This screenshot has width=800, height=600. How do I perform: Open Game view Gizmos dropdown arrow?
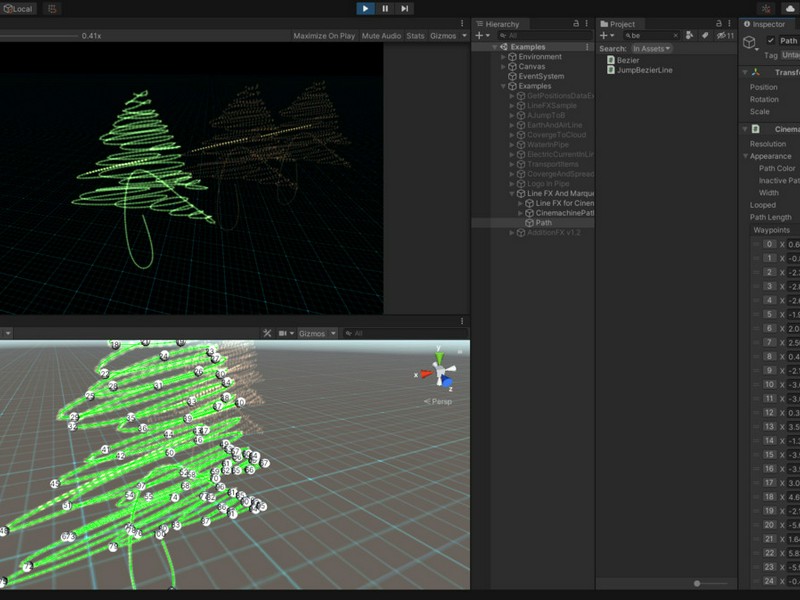click(x=464, y=36)
